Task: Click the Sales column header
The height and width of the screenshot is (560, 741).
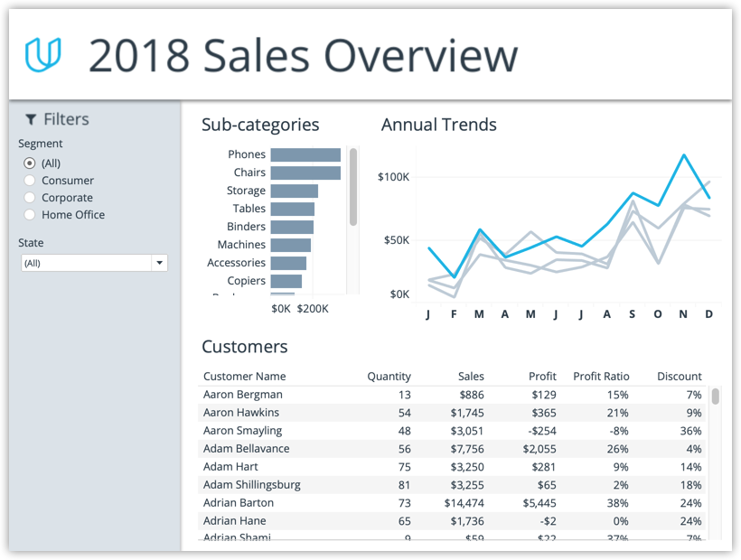Action: coord(471,377)
